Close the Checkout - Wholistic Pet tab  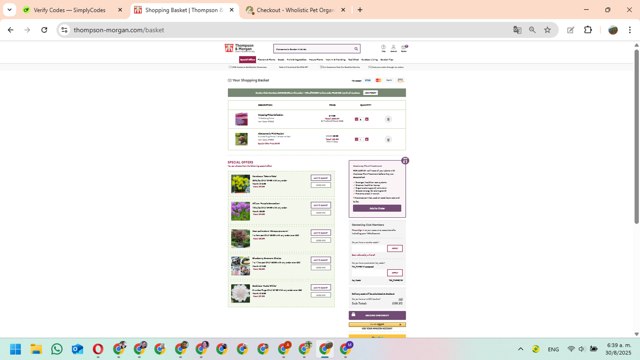pyautogui.click(x=343, y=10)
